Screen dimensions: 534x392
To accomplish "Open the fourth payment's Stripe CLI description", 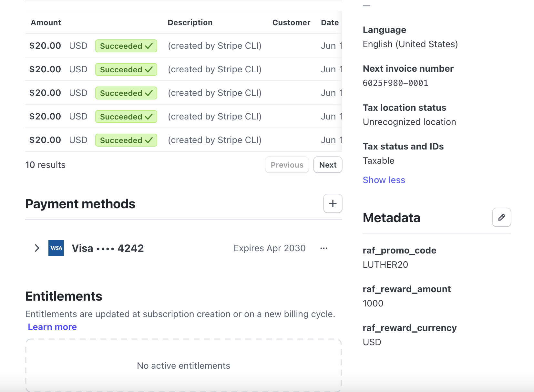I will [x=214, y=117].
